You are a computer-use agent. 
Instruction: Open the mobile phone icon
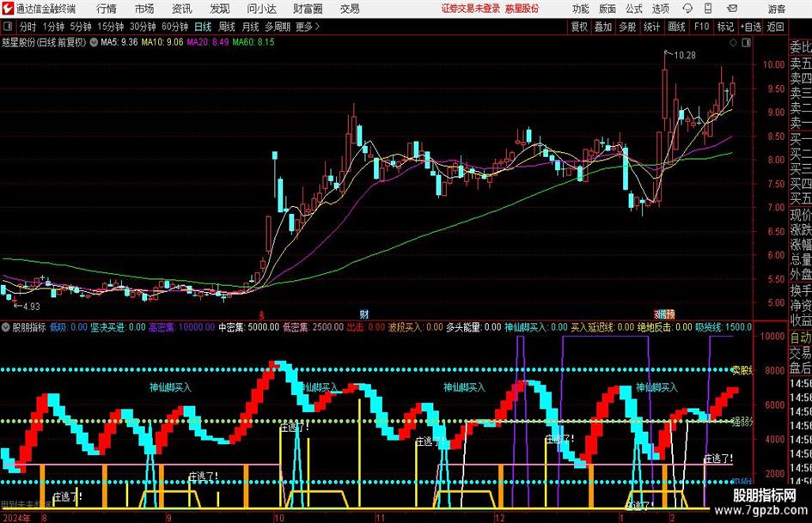(x=708, y=9)
